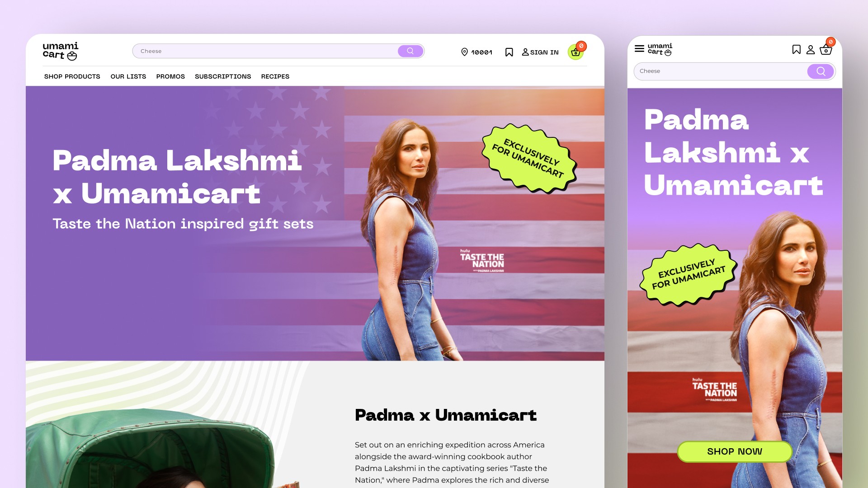The height and width of the screenshot is (488, 868).
Task: Open the Recipes menu item
Action: [x=275, y=76]
